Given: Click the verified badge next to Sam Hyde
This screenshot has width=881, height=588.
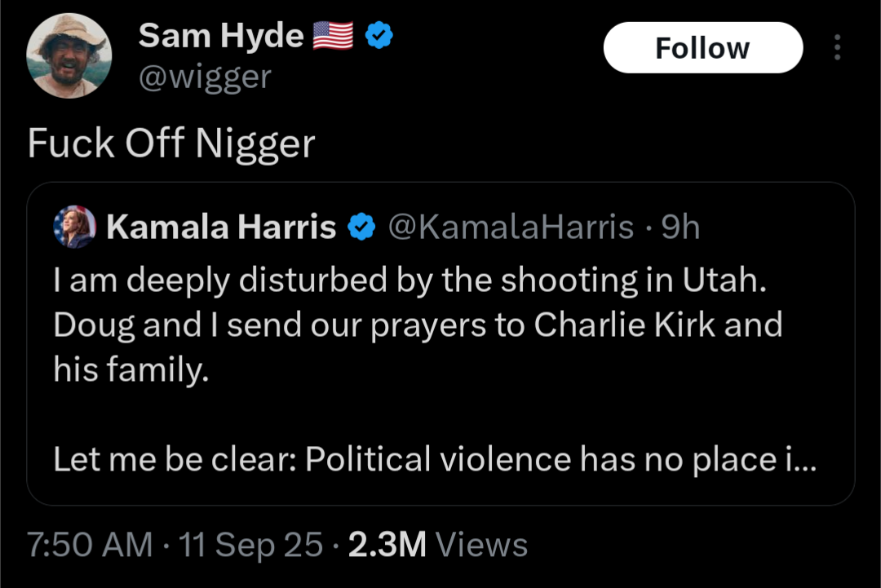Looking at the screenshot, I should pyautogui.click(x=380, y=34).
